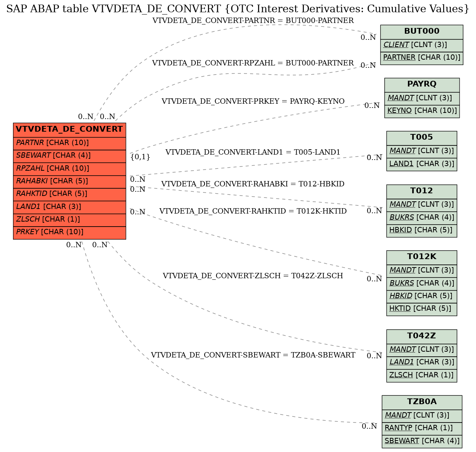
Task: Click the RANTYP [CHAR (1)] field in TZB0A
Action: [422, 428]
